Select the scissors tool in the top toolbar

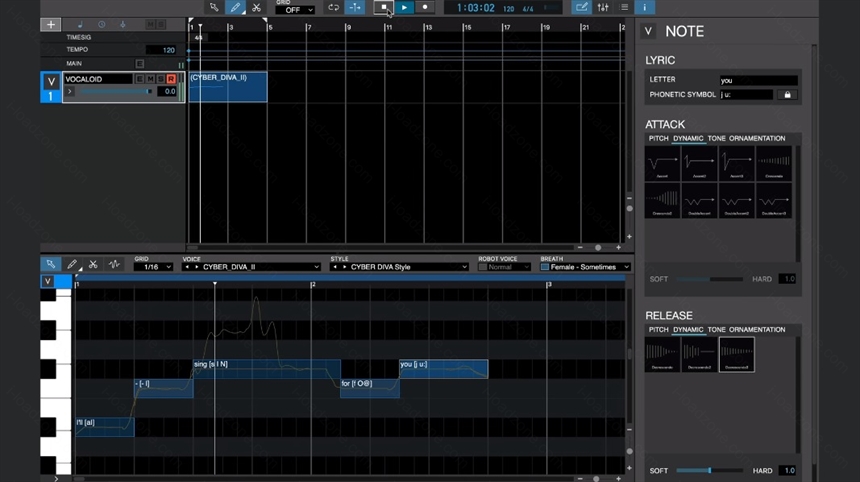[256, 7]
